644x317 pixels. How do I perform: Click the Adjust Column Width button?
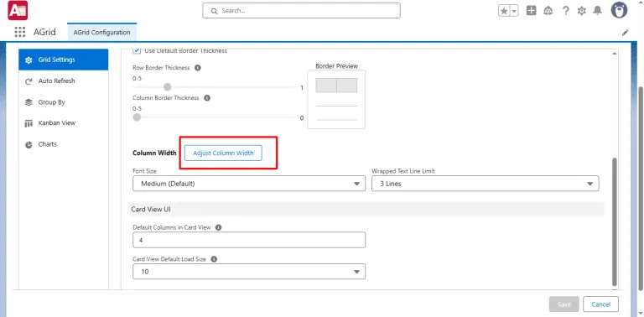pos(223,153)
